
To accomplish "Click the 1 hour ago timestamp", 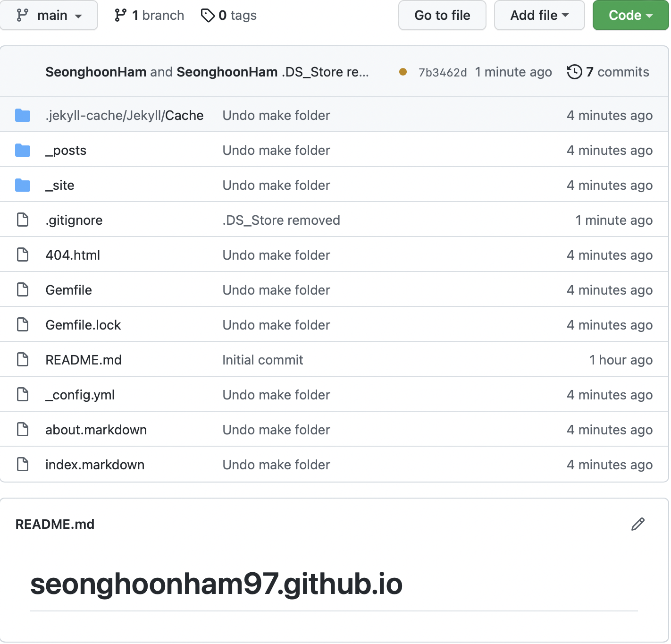I will [621, 360].
